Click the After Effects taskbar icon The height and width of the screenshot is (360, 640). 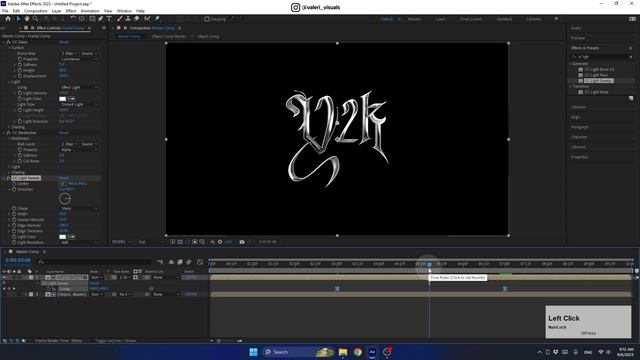372,352
